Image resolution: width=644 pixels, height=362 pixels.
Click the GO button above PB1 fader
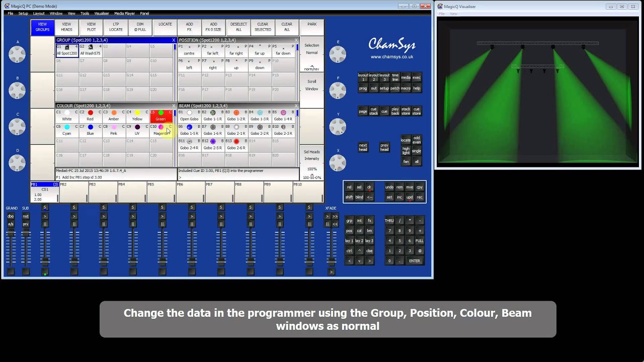pos(45,216)
